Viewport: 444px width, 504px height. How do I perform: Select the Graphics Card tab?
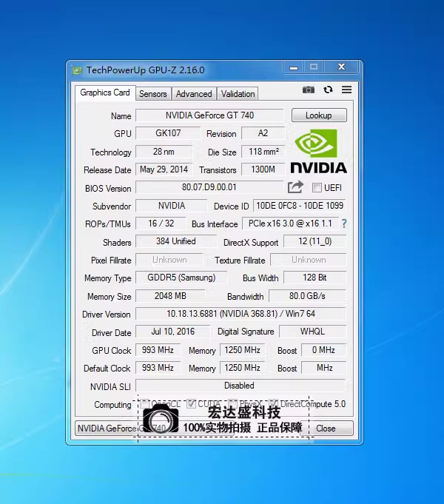[105, 93]
